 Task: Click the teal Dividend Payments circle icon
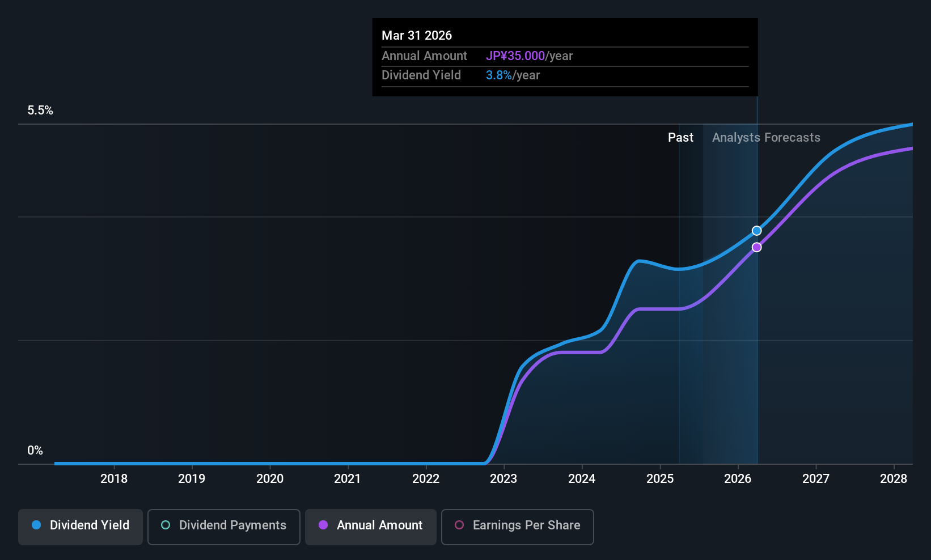(x=166, y=525)
